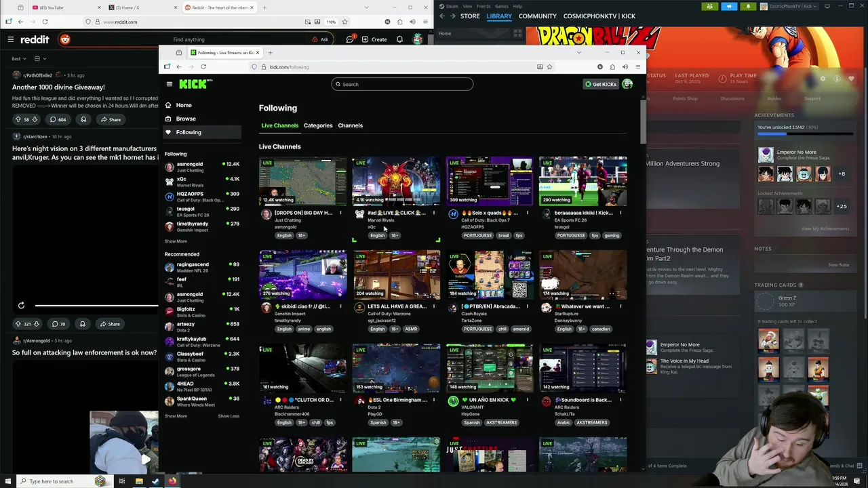Toggle the Steam library grid view icon
This screenshot has height=488, width=868.
pyautogui.click(x=518, y=33)
